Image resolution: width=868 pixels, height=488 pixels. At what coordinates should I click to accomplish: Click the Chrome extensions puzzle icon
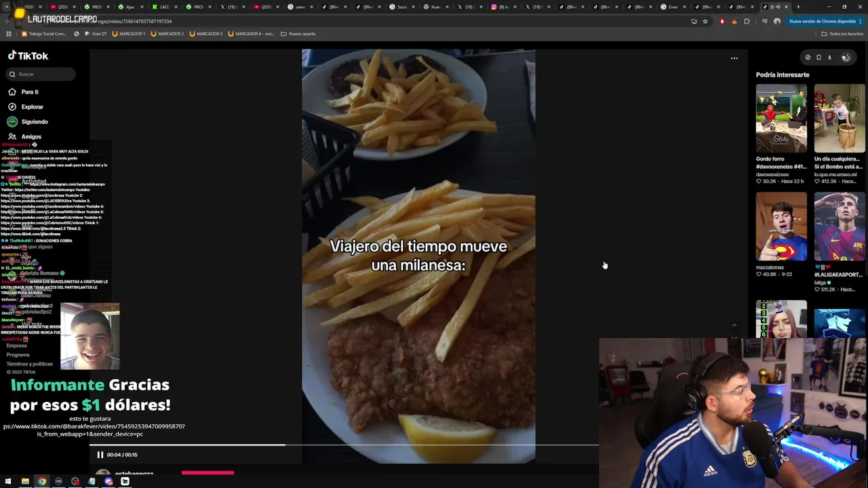coord(747,21)
